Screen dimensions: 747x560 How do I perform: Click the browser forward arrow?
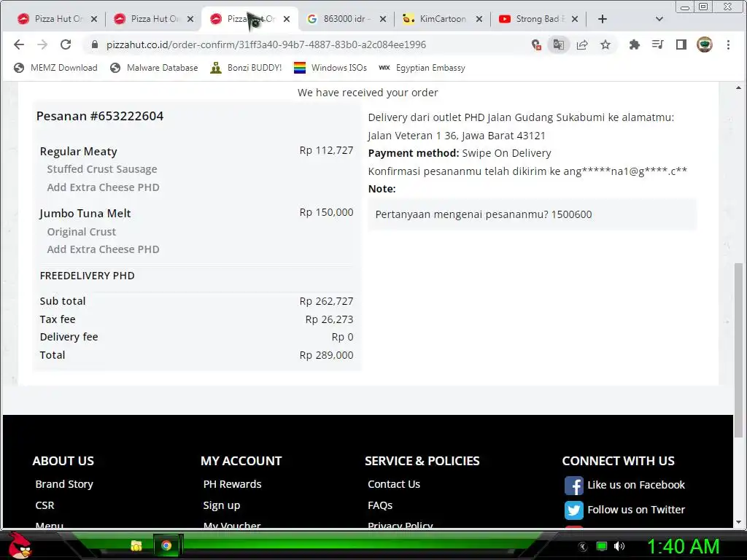click(42, 44)
